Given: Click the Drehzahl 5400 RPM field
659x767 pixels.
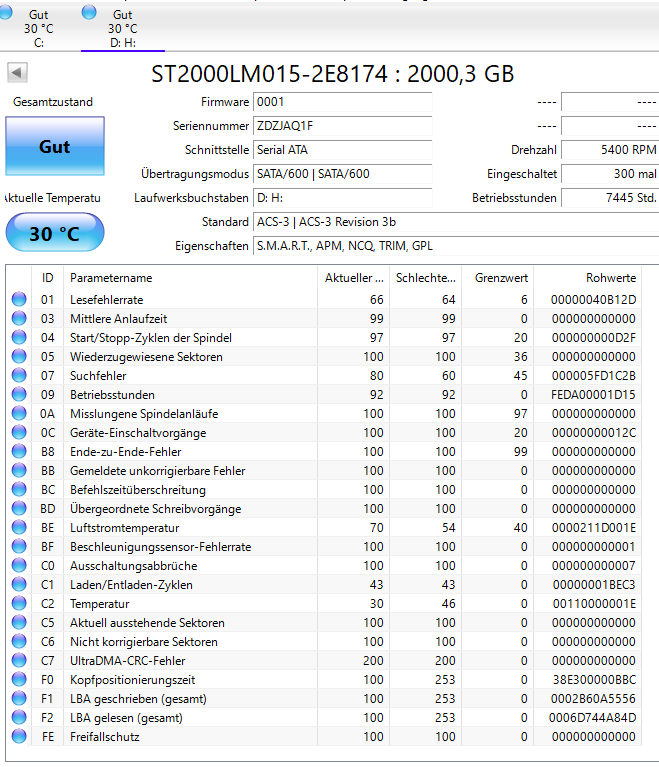Looking at the screenshot, I should coord(610,150).
